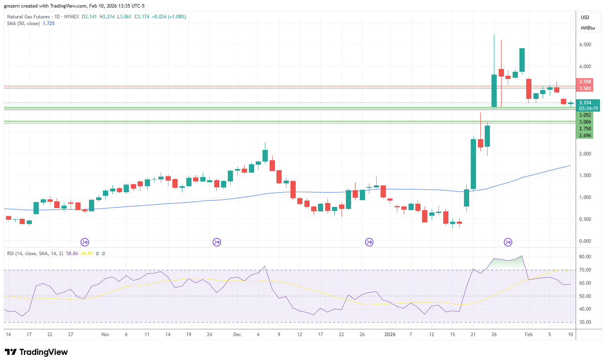The image size is (606, 364).
Task: Click the change value +0.034 (+1.08%)
Action: [x=169, y=17]
